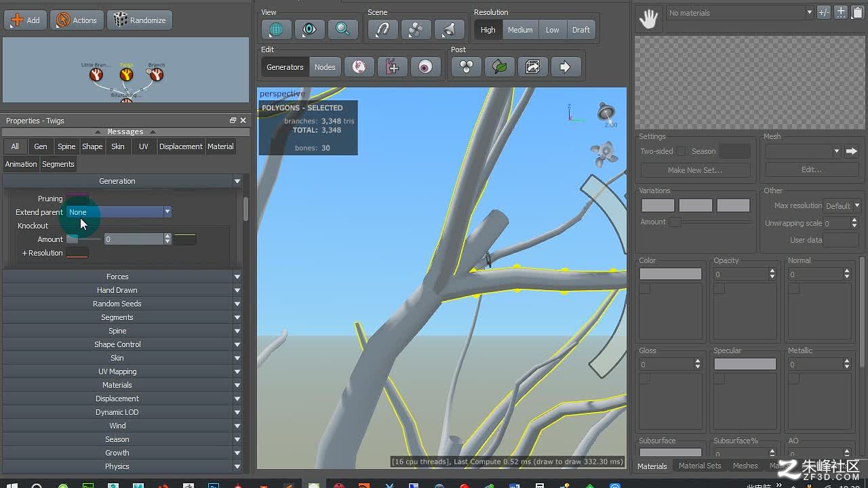Click the Unwrapping scale field

click(837, 223)
